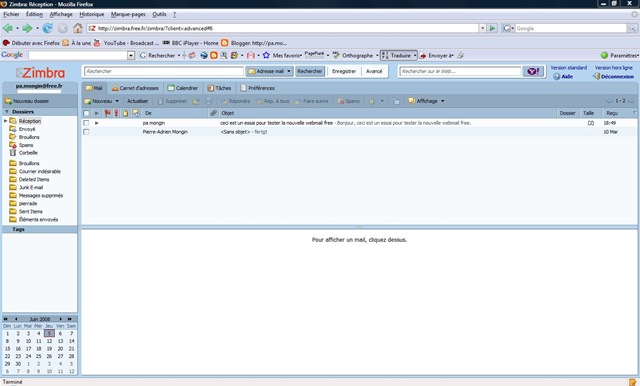640x386 pixels.
Task: Expand the pa mongin conversation thread
Action: (97, 123)
